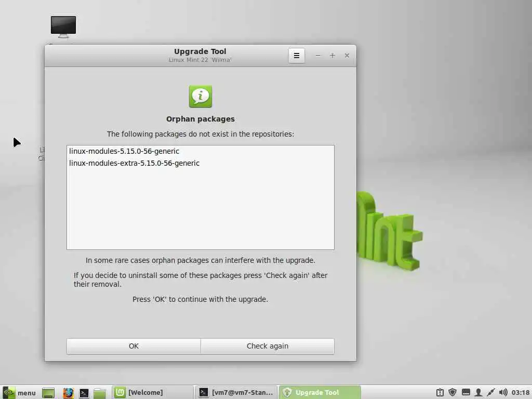Launch Firefox from the panel
Viewport: 532px width, 399px height.
click(x=68, y=393)
